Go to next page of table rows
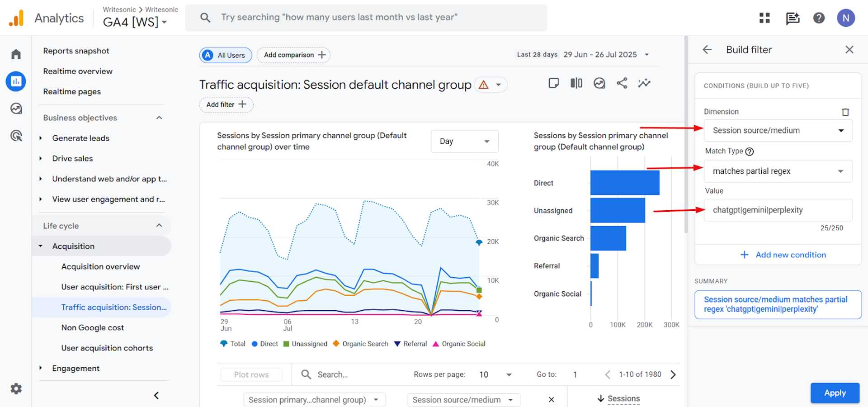The width and height of the screenshot is (868, 407). click(673, 374)
